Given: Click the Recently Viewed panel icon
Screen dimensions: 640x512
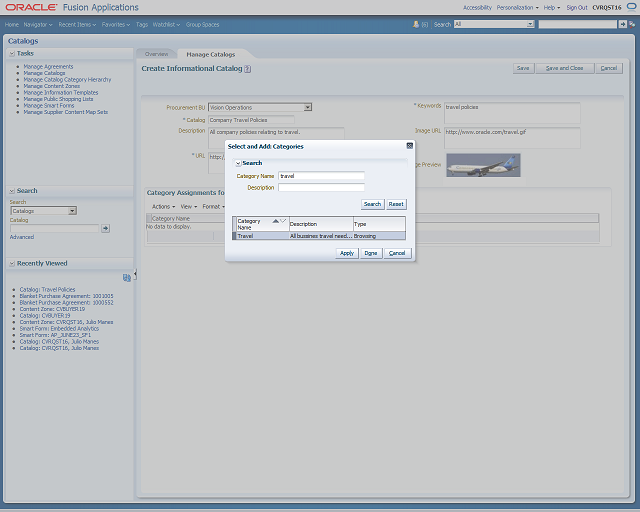Looking at the screenshot, I should pyautogui.click(x=127, y=278).
